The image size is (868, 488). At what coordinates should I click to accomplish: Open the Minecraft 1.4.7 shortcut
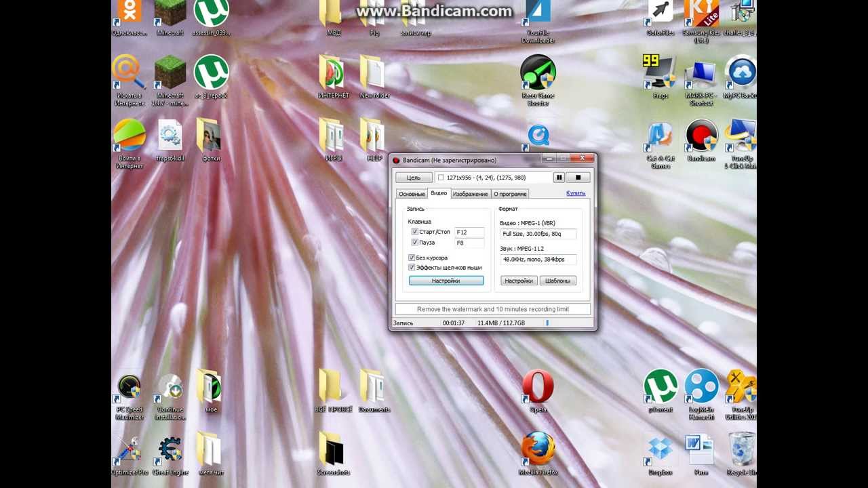click(x=170, y=80)
